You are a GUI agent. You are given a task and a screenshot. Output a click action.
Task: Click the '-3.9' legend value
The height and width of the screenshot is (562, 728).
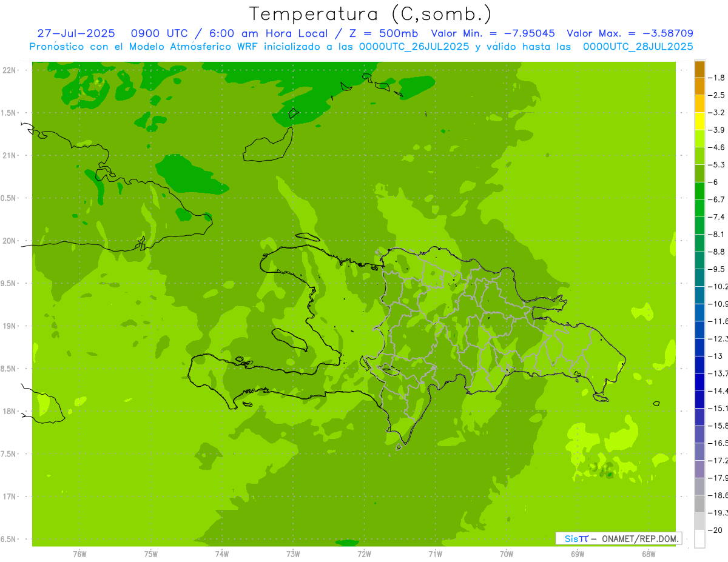[718, 130]
